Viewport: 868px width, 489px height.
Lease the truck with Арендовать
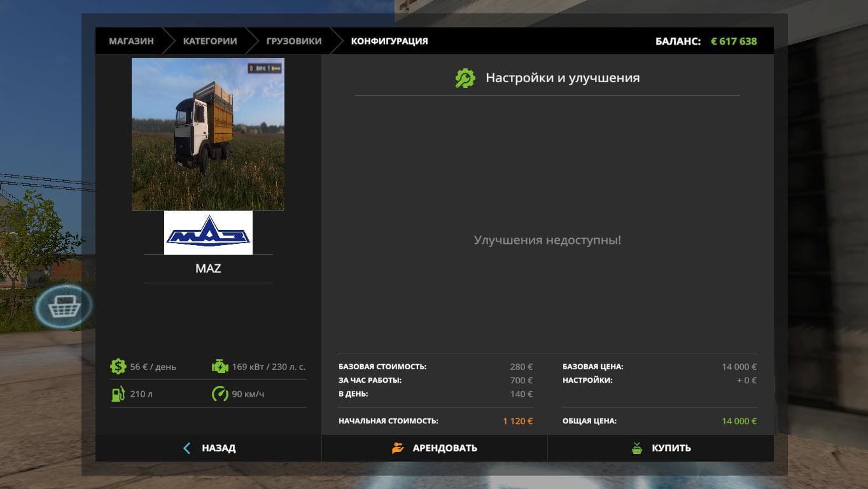pos(435,448)
